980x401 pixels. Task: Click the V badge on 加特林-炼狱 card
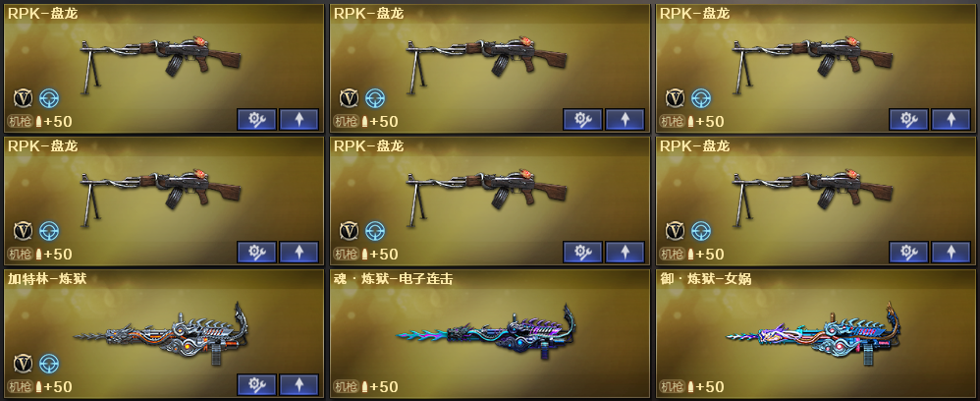pyautogui.click(x=24, y=364)
